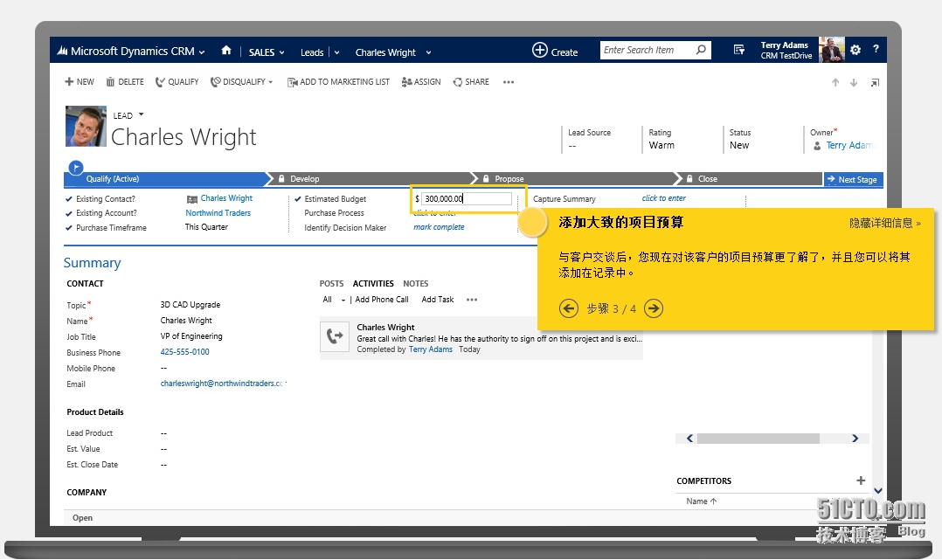Click the business phone 425-555-0100

184,352
